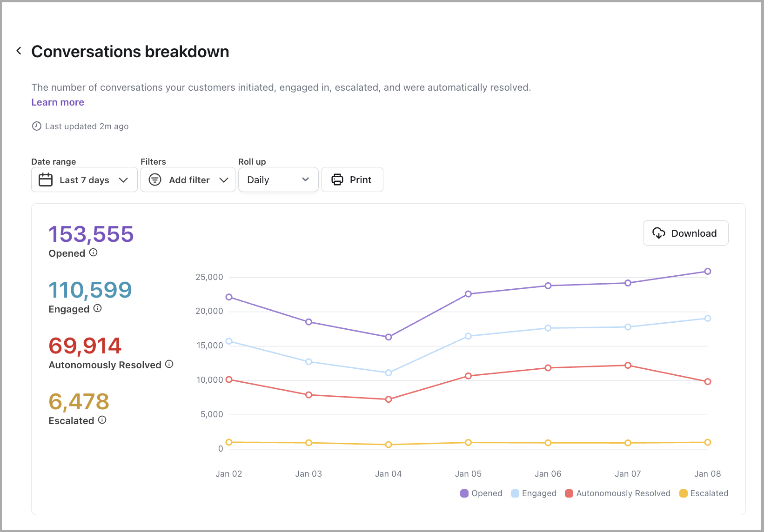The width and height of the screenshot is (764, 532).
Task: Click the info icon next to Opened
Action: [94, 253]
